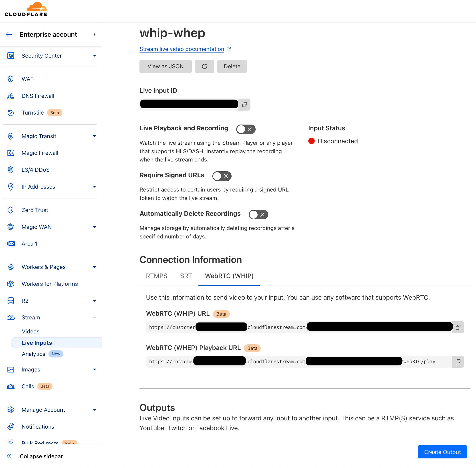Image resolution: width=476 pixels, height=468 pixels.
Task: Enable Automatically Delete Recordings
Action: click(x=258, y=214)
